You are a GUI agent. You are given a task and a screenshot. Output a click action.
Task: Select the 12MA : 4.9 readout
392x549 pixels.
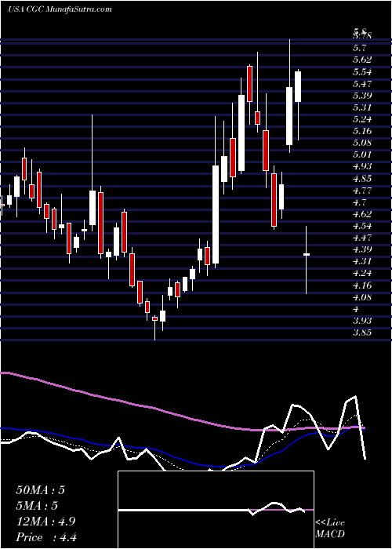click(x=45, y=522)
